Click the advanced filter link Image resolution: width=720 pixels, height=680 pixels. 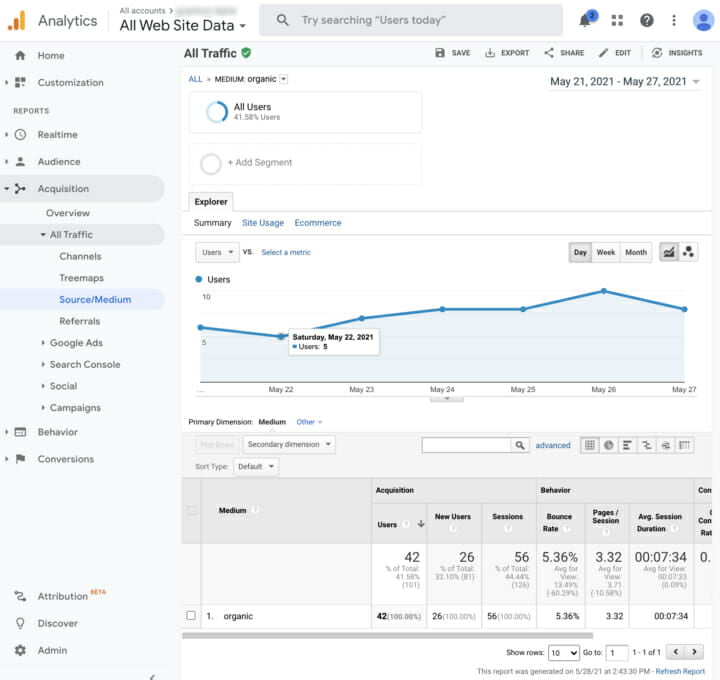point(553,445)
